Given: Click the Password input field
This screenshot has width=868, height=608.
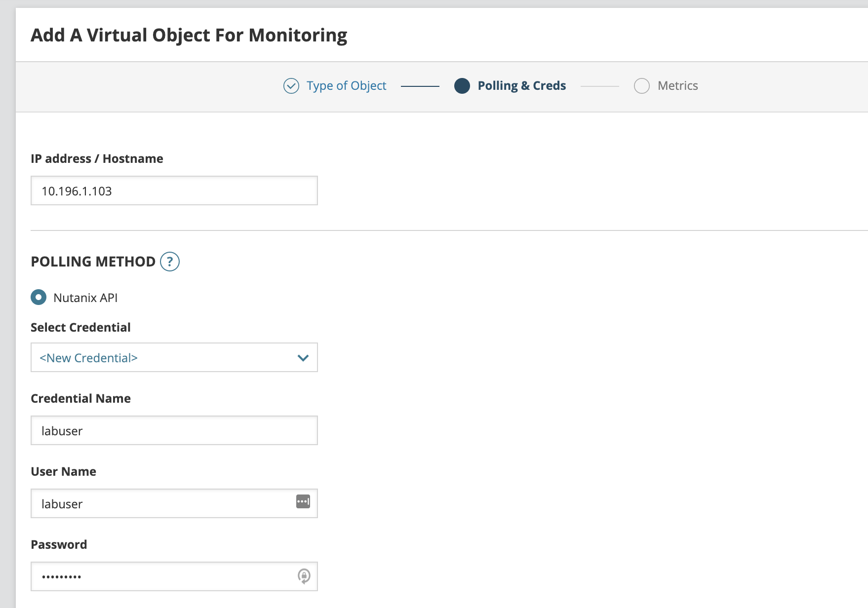Looking at the screenshot, I should click(163, 576).
